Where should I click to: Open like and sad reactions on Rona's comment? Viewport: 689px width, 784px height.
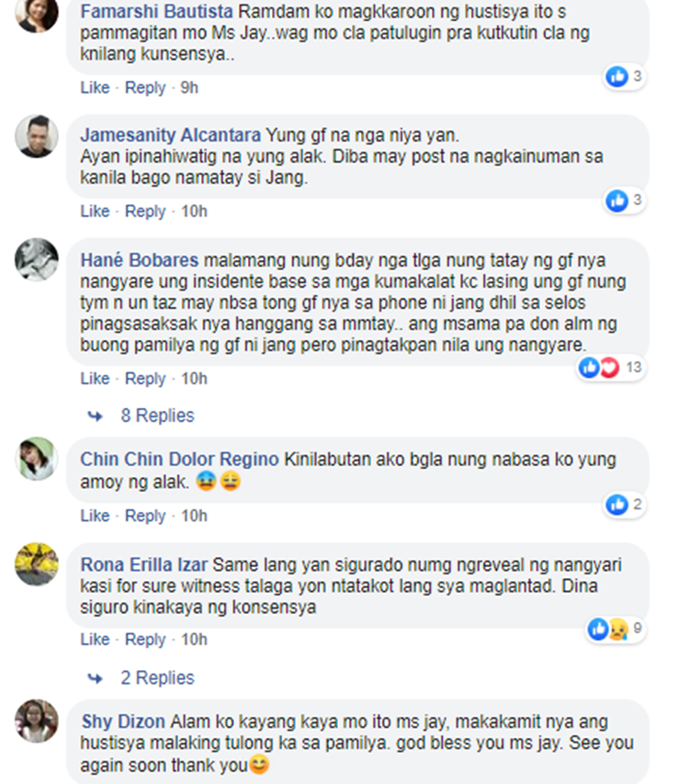click(616, 629)
